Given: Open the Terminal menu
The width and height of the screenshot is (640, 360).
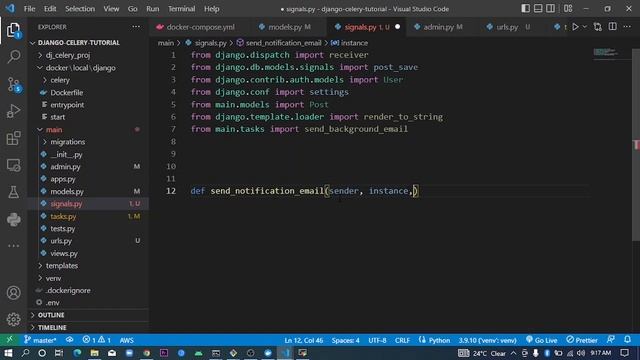Looking at the screenshot, I should [181, 9].
